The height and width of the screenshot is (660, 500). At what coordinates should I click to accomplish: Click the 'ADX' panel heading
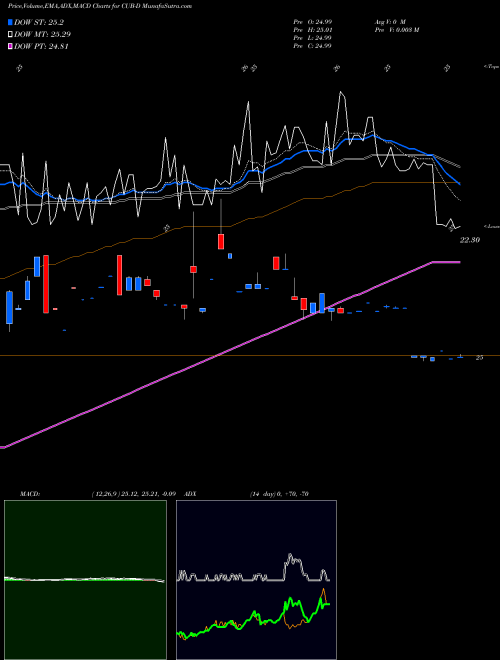click(190, 494)
